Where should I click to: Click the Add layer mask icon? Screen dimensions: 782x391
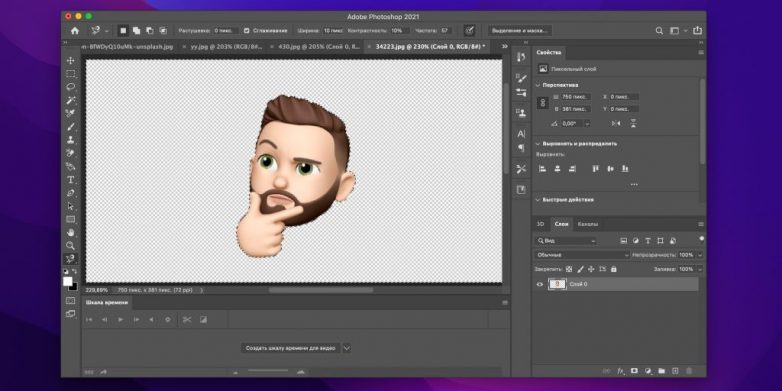pos(634,371)
